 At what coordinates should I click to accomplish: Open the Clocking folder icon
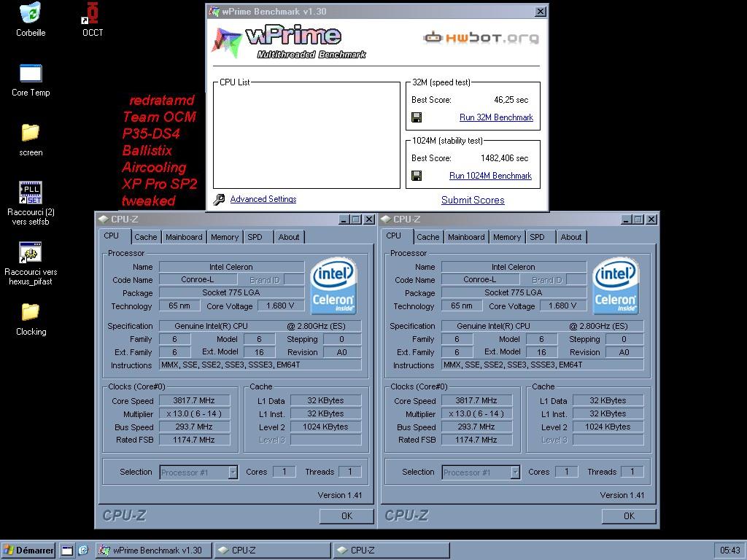click(x=31, y=312)
